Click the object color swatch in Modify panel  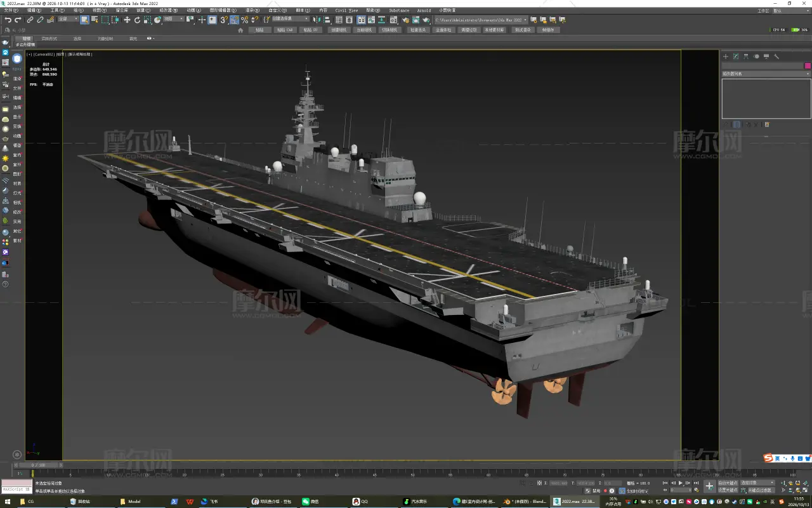point(808,65)
